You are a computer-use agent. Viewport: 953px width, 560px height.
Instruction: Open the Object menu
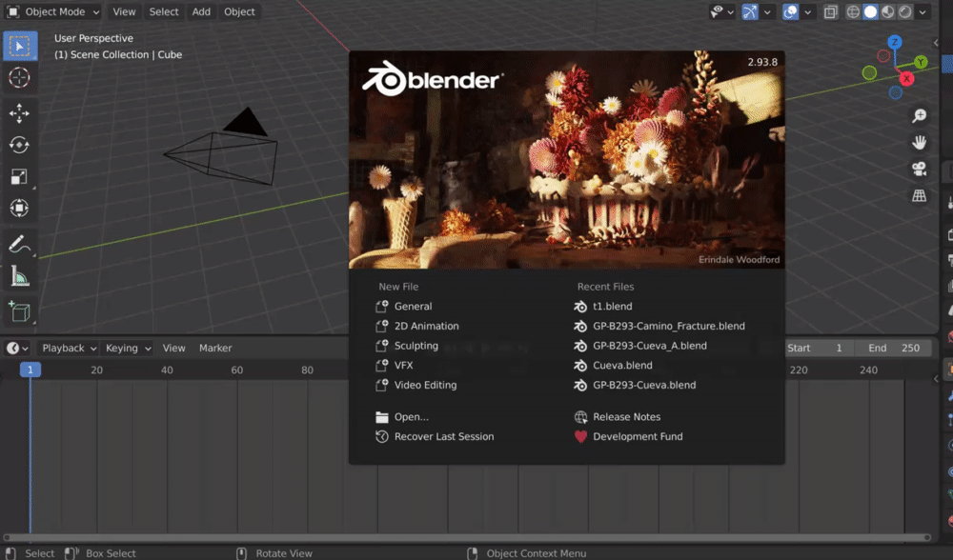[239, 11]
